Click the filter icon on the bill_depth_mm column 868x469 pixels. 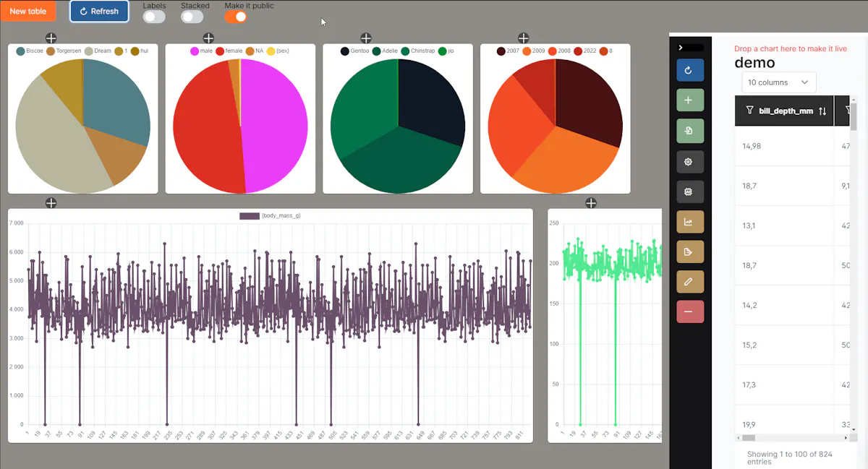pos(749,111)
